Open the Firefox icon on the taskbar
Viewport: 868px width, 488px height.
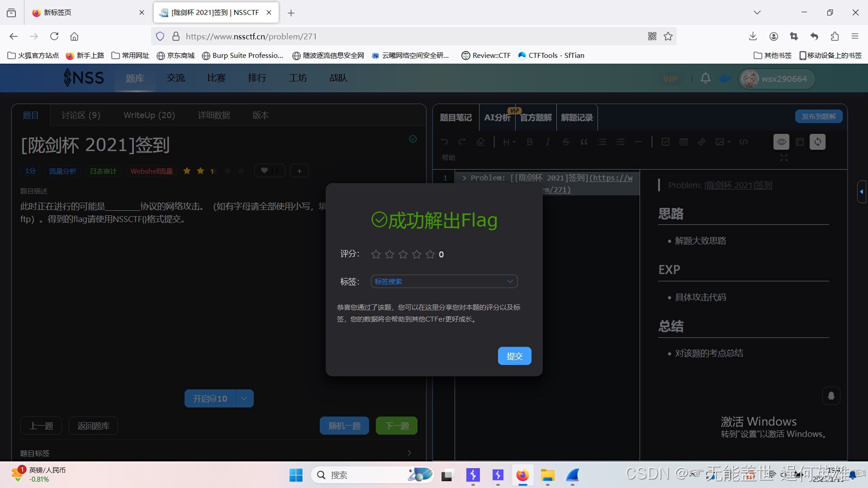522,475
